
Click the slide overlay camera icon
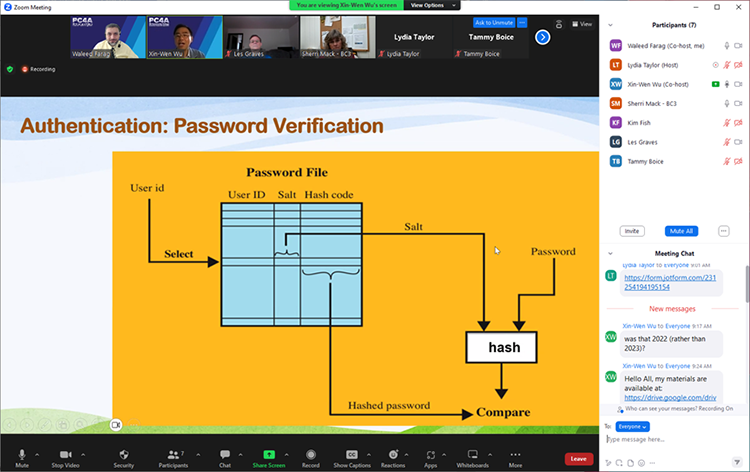click(x=116, y=425)
